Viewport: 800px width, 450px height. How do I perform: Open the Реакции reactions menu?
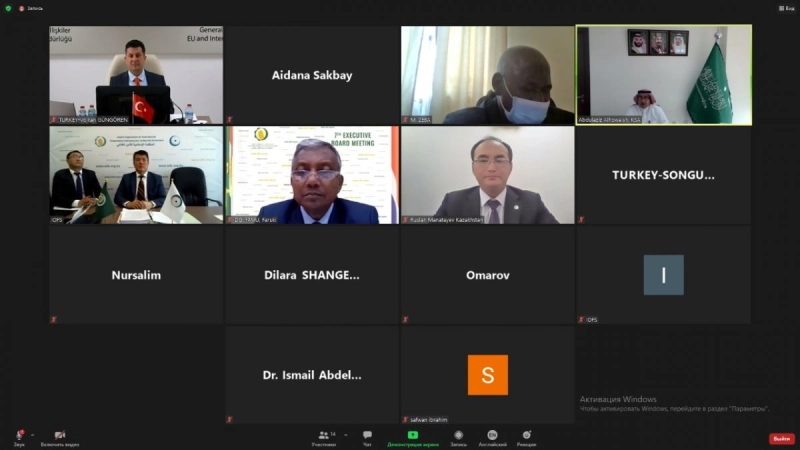tap(527, 438)
